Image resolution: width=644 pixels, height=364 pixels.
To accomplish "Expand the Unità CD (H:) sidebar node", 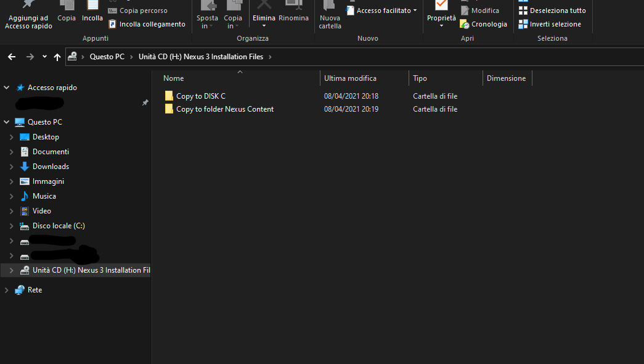I will [12, 270].
